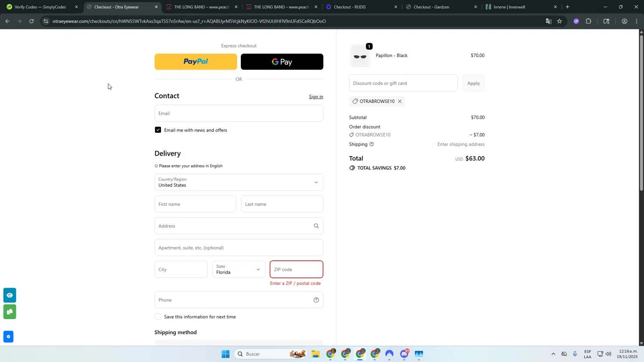The image size is (644, 362).
Task: View site information icon in address bar
Action: click(46, 21)
